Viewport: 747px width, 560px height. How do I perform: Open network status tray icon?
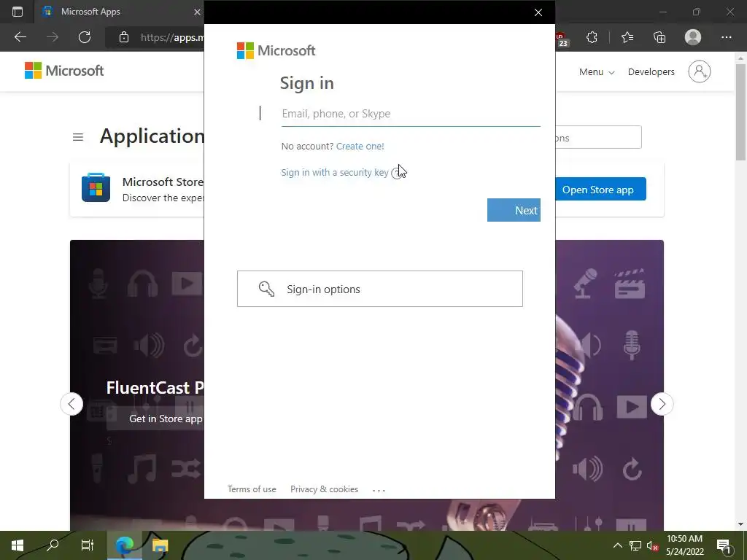coord(635,545)
